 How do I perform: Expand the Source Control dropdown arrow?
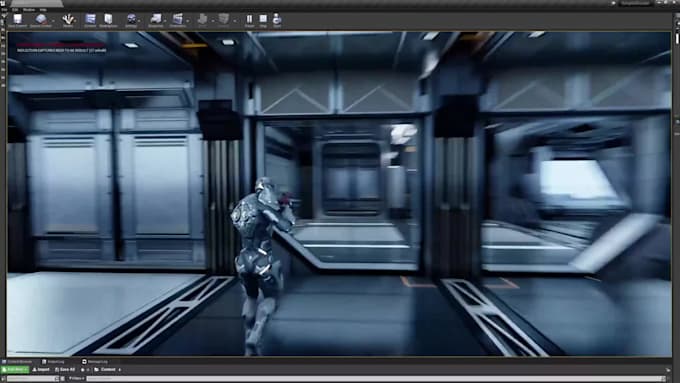[53, 20]
